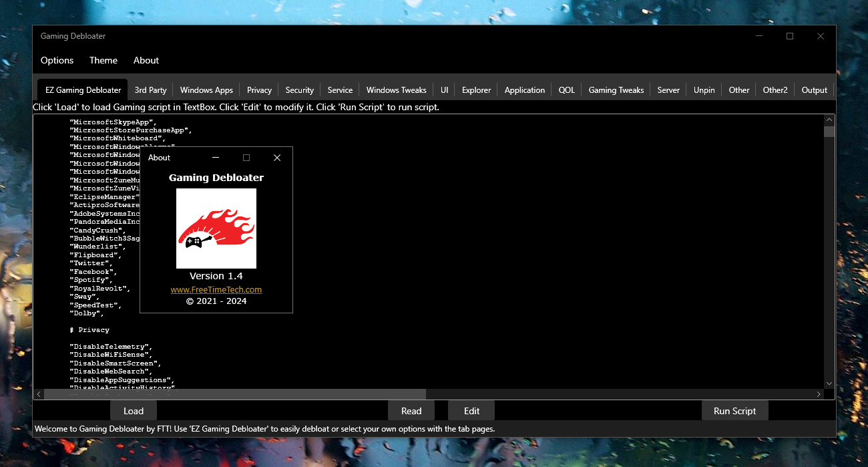
Task: Click the Read button
Action: (411, 411)
